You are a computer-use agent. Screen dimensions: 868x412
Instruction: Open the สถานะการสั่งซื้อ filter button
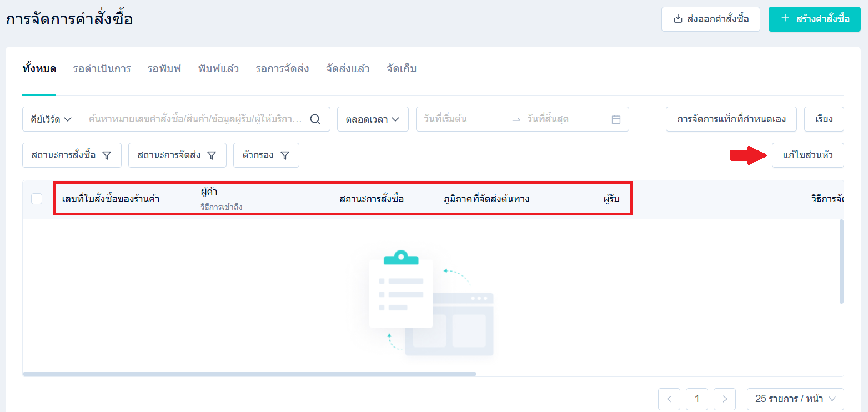point(72,155)
